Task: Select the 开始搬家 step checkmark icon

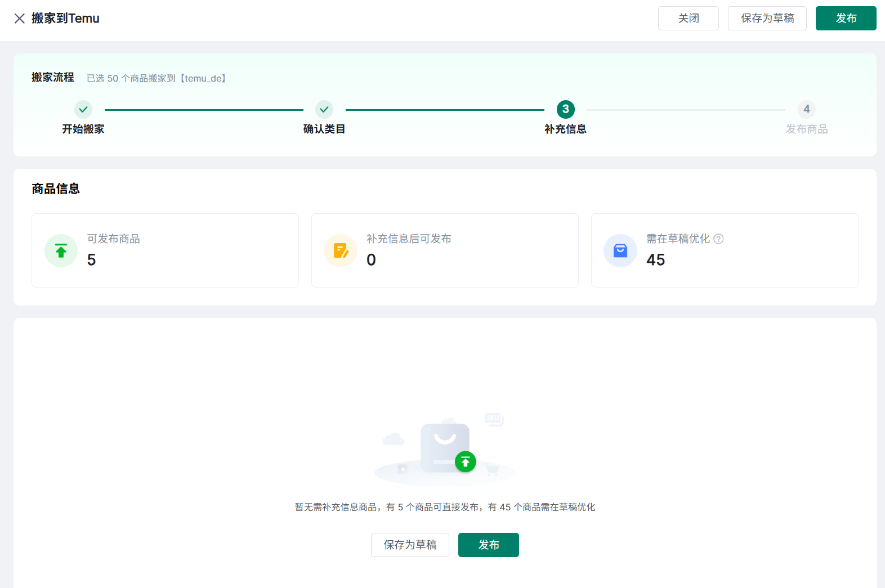Action: [x=83, y=109]
